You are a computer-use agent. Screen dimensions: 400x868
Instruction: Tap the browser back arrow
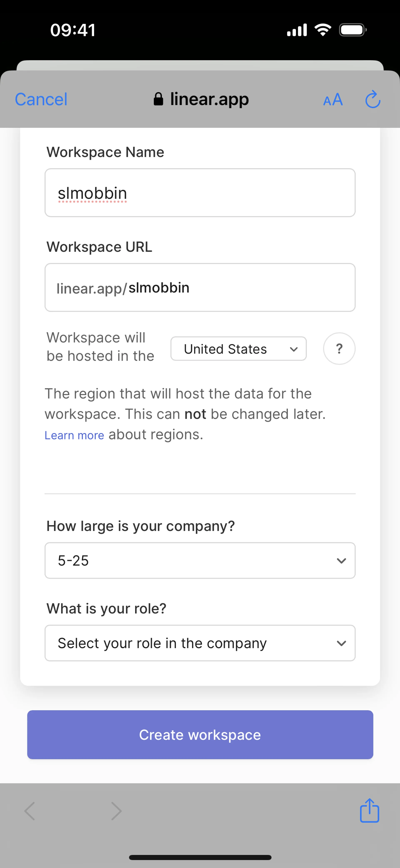click(x=30, y=811)
